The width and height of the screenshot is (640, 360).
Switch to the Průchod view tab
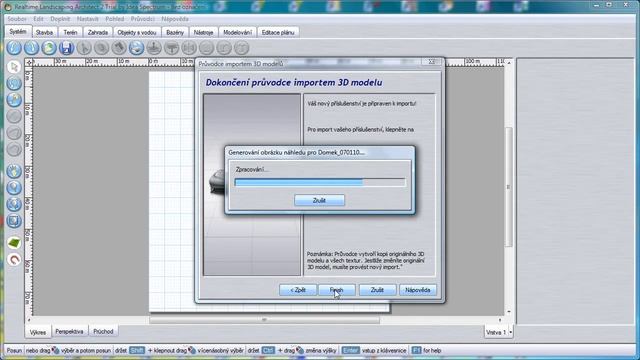tap(103, 331)
